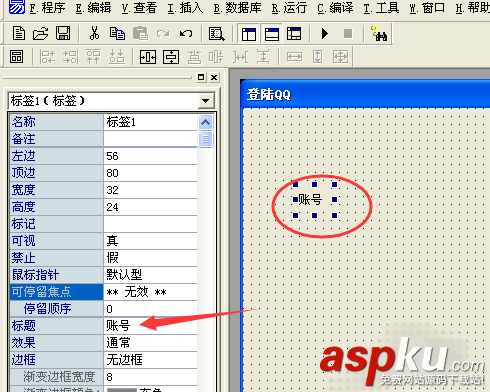The image size is (490, 392).
Task: Open the C.编译 menu
Action: tap(335, 8)
